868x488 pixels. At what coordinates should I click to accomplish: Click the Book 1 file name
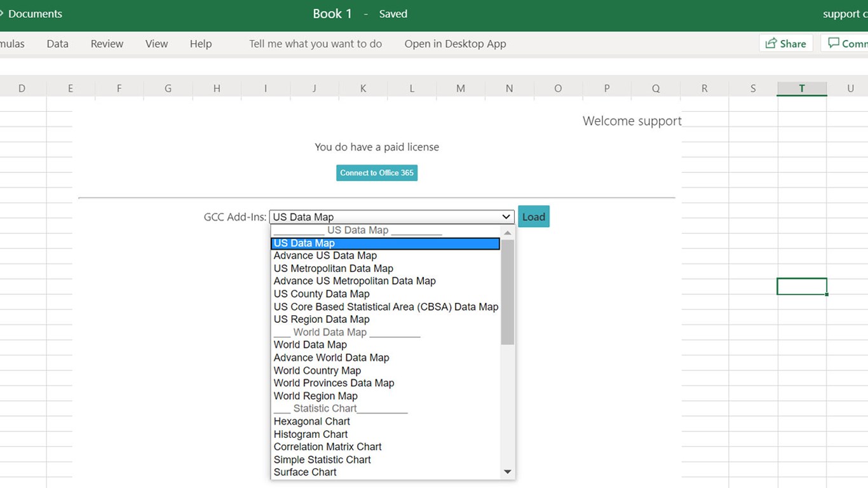pyautogui.click(x=332, y=14)
